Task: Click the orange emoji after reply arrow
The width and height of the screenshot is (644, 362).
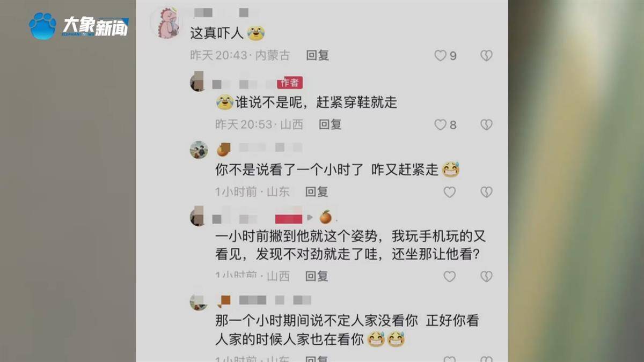Action: 326,217
